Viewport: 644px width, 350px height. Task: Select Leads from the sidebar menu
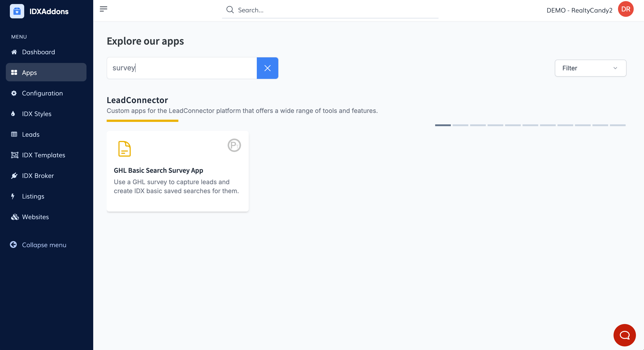click(x=30, y=134)
